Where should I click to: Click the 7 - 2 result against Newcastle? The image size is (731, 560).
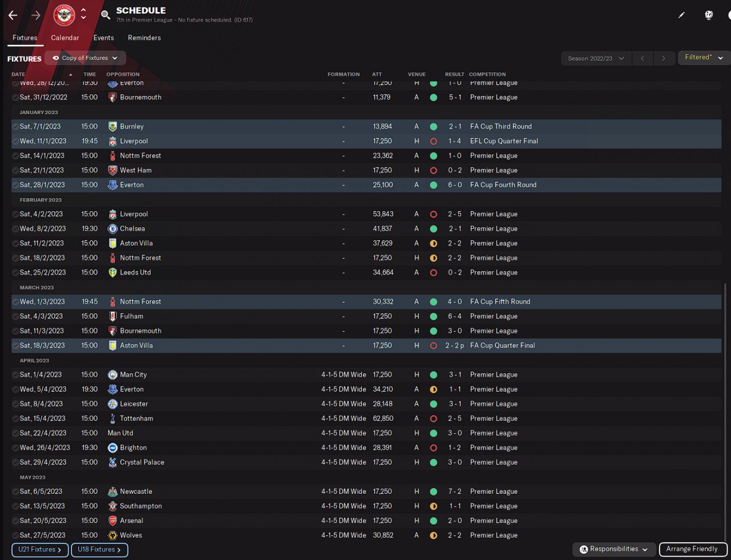[455, 491]
